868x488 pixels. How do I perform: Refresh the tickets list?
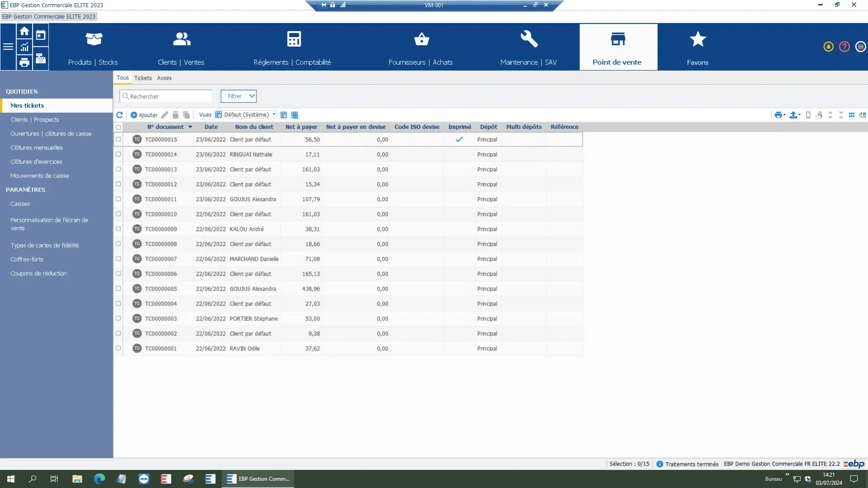coord(119,115)
